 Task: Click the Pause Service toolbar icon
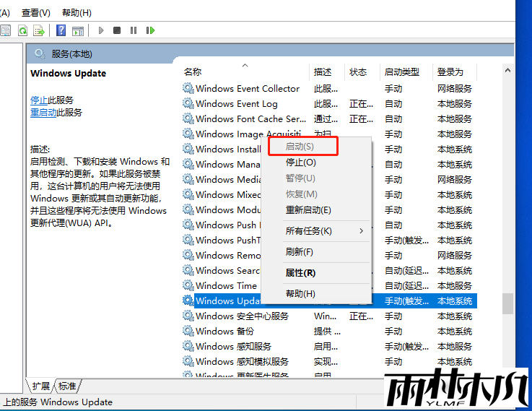coord(134,30)
